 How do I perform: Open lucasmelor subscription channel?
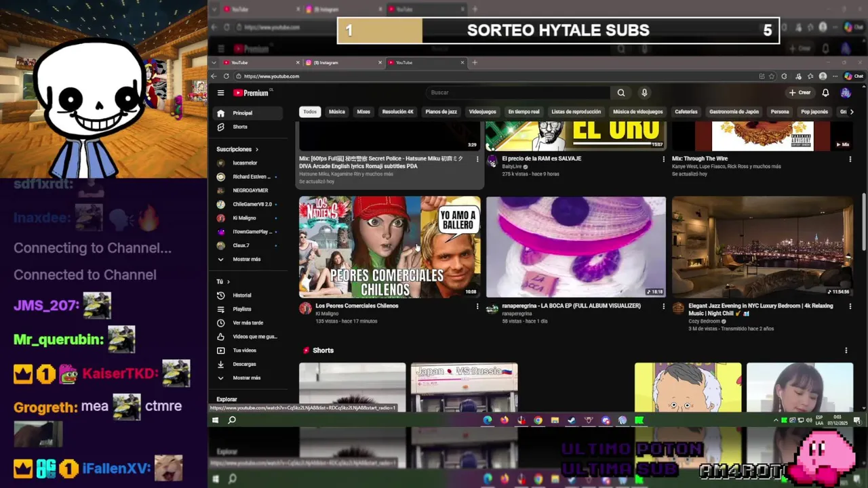[x=246, y=163]
